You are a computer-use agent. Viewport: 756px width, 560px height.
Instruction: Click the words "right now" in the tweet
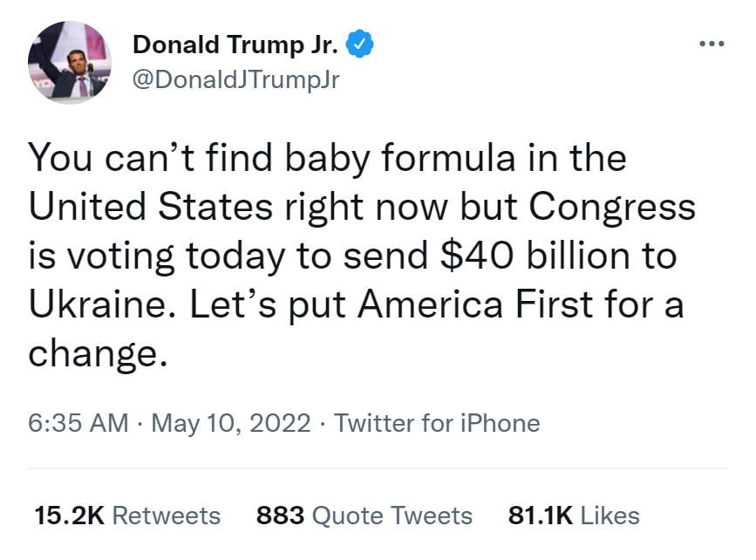click(x=343, y=207)
